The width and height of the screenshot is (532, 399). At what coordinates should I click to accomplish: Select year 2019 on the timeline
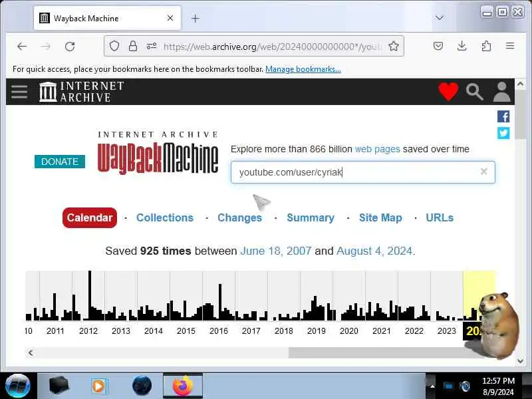[x=317, y=331]
